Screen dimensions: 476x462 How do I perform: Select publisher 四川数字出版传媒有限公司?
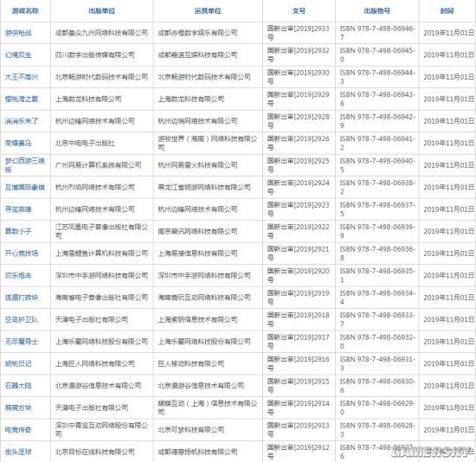click(94, 55)
